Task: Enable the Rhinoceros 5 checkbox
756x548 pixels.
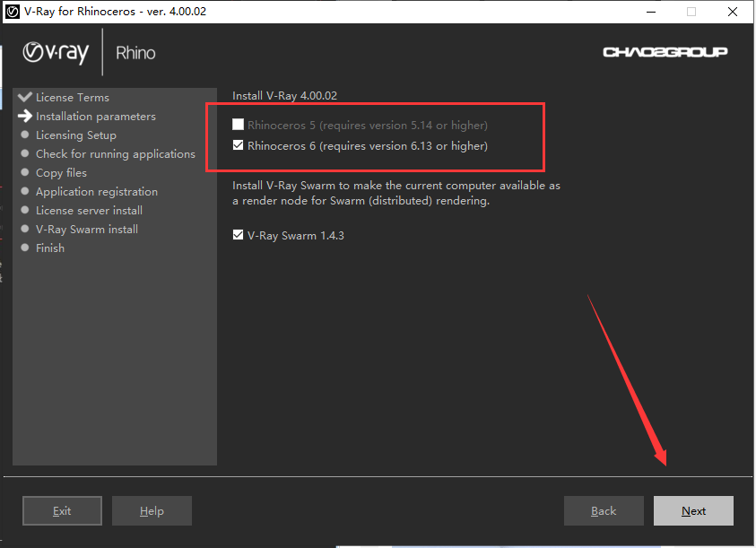Action: pos(239,126)
